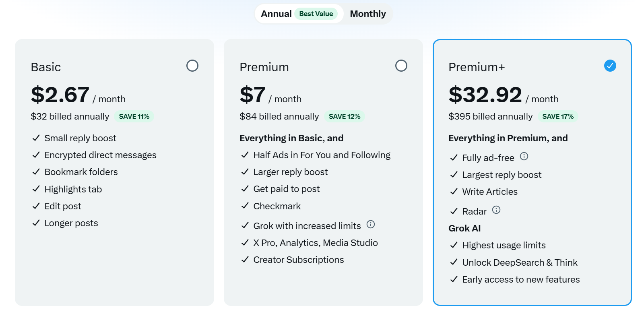
Task: Click the "SAVE 11%" badge on Basic
Action: (x=134, y=116)
